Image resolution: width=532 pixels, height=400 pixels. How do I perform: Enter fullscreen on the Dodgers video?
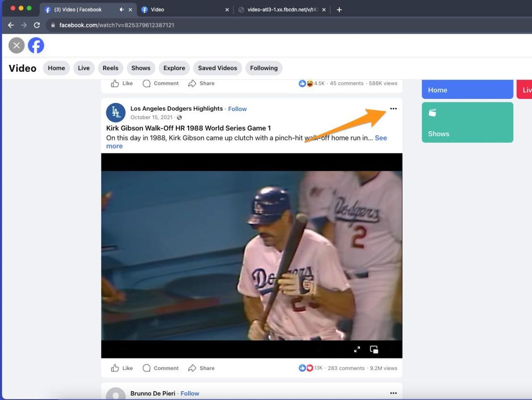point(357,349)
